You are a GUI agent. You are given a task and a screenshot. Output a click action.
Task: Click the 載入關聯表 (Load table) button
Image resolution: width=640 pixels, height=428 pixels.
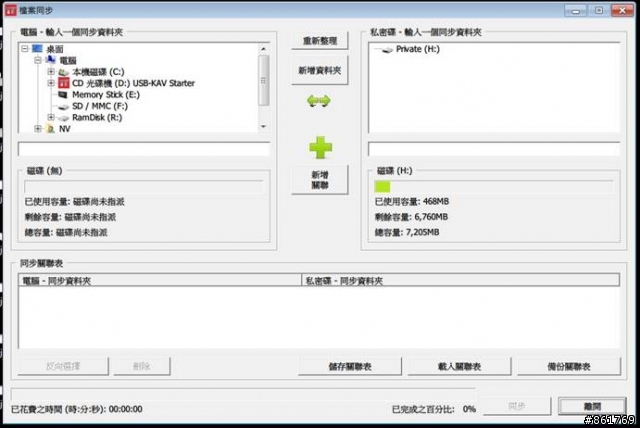[x=459, y=366]
